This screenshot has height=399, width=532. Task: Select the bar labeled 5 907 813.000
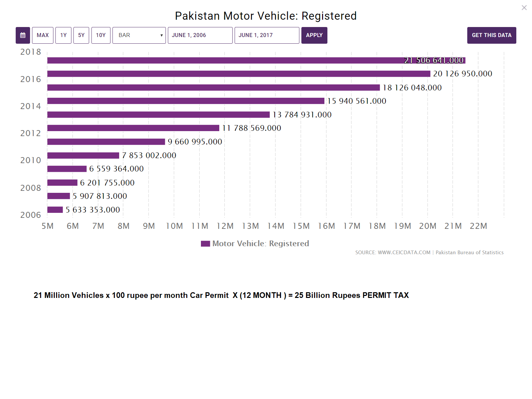click(59, 196)
